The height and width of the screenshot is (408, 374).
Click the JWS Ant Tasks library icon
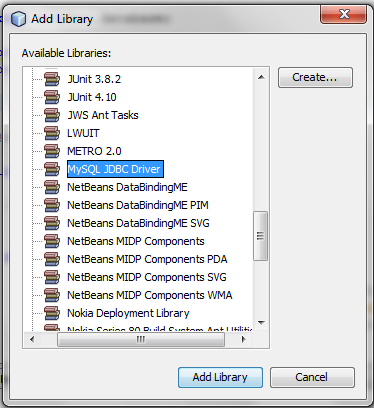click(52, 115)
